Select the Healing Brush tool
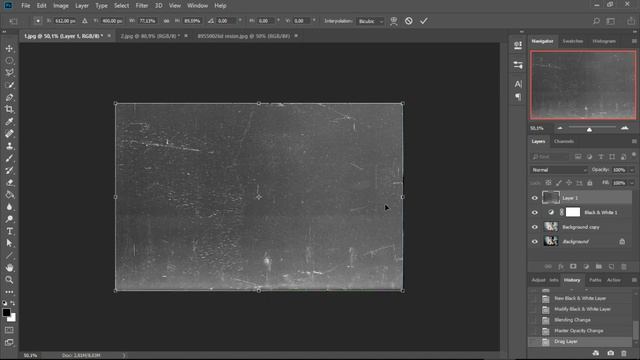This screenshot has height=360, width=640. point(9,134)
